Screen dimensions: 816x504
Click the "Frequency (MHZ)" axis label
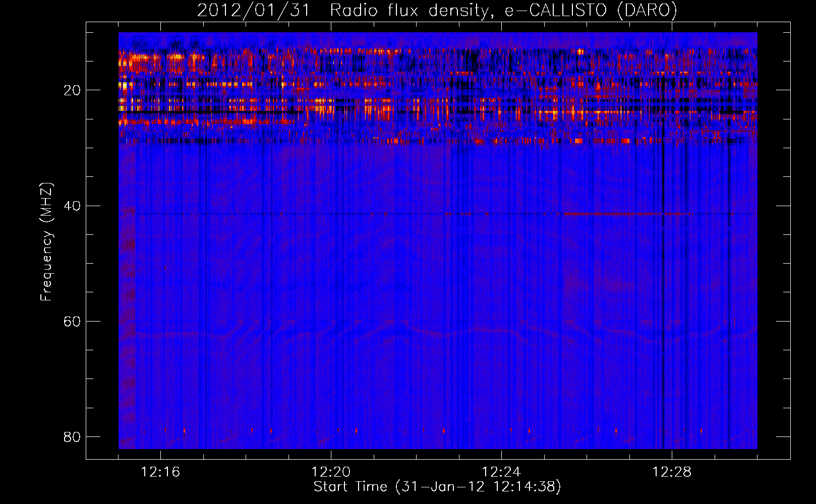click(46, 242)
